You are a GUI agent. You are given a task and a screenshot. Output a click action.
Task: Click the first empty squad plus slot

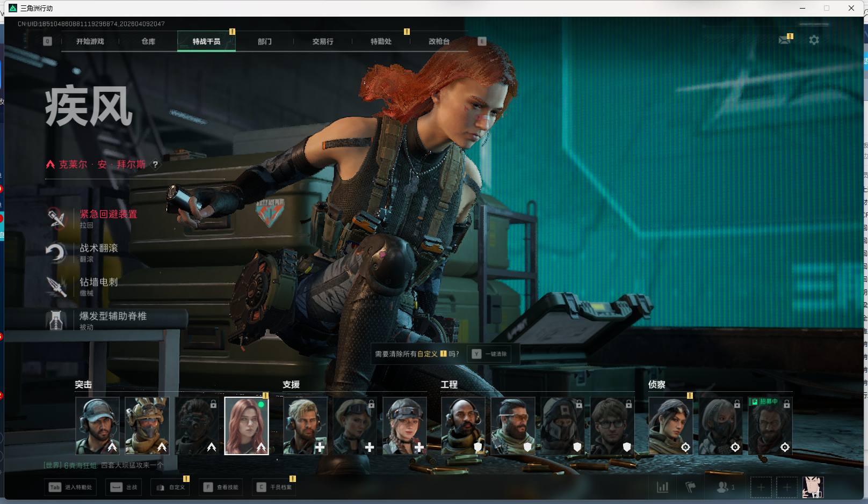pyautogui.click(x=761, y=487)
